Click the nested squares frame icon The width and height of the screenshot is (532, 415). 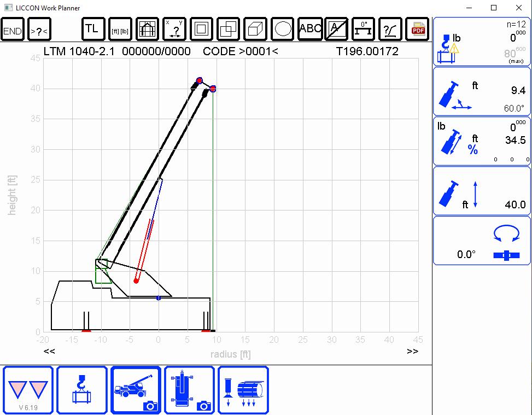coord(201,30)
